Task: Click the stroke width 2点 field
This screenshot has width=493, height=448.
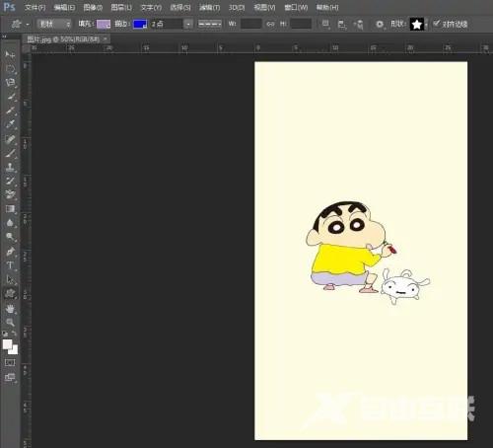Action: [x=167, y=24]
